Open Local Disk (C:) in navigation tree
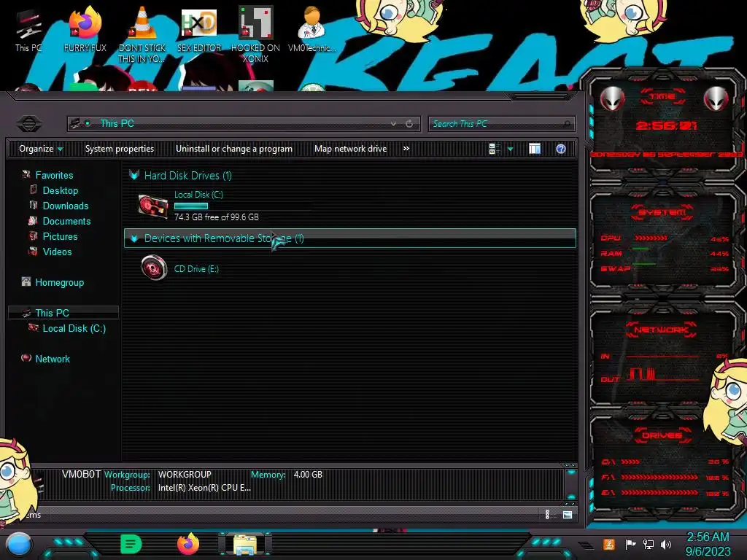This screenshot has height=560, width=747. (74, 329)
